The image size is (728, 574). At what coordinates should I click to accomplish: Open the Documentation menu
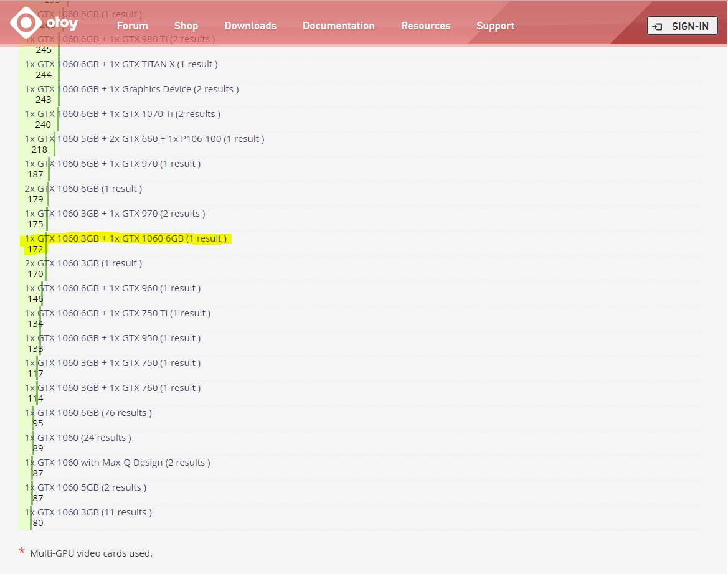click(338, 26)
